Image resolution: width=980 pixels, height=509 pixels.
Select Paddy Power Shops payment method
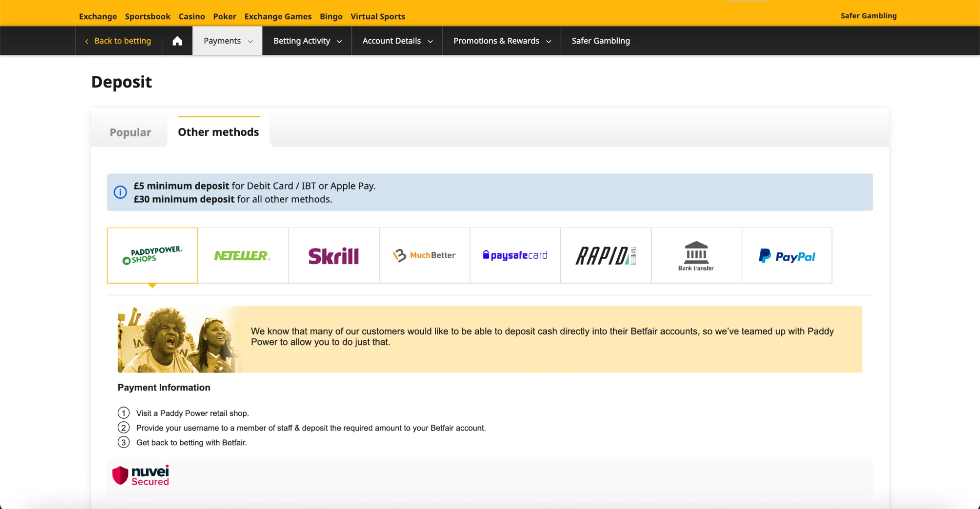[x=152, y=255]
